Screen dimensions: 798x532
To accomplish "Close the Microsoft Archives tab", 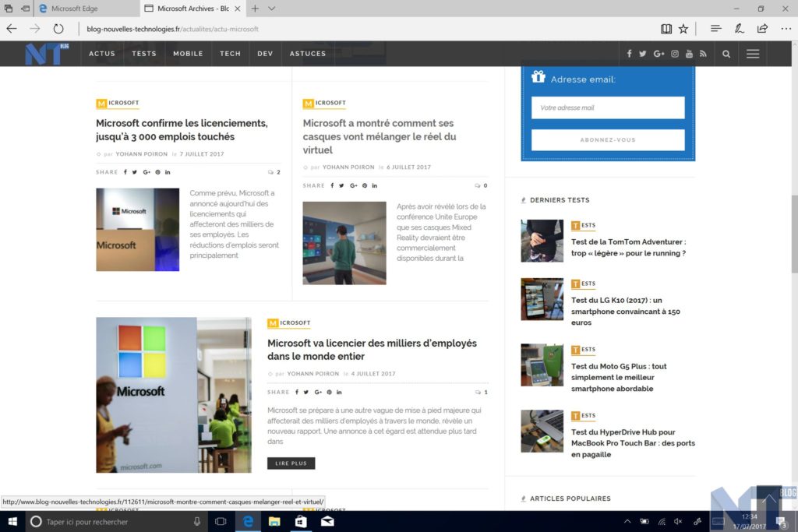I will (x=237, y=9).
